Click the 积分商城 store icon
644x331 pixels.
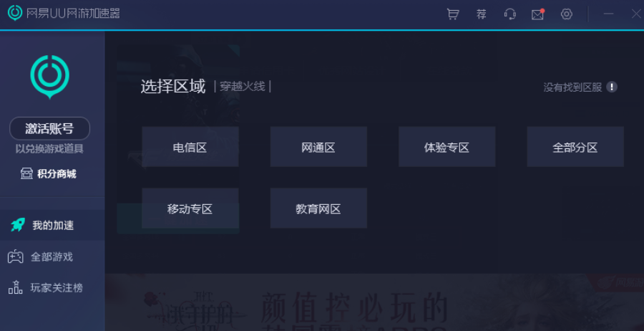coord(26,174)
